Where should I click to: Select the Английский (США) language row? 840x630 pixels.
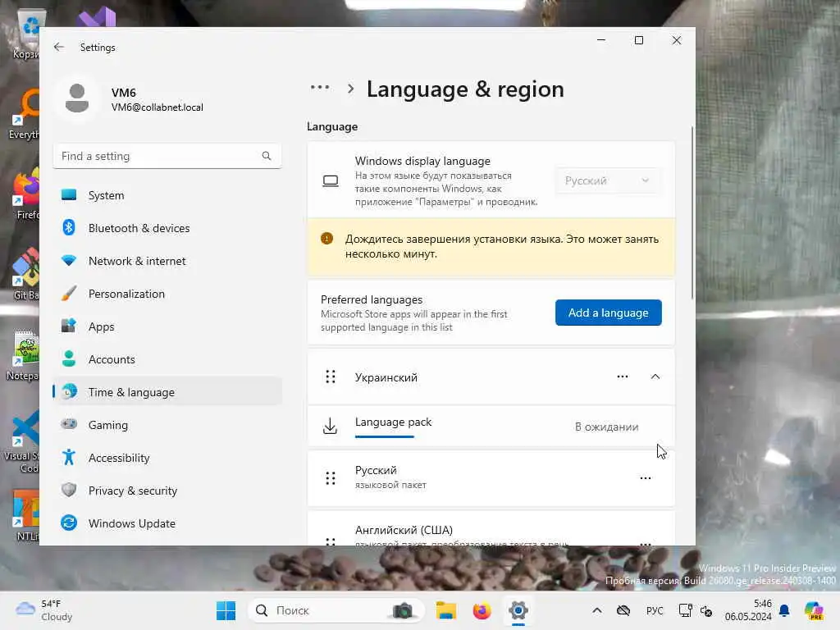coord(491,529)
